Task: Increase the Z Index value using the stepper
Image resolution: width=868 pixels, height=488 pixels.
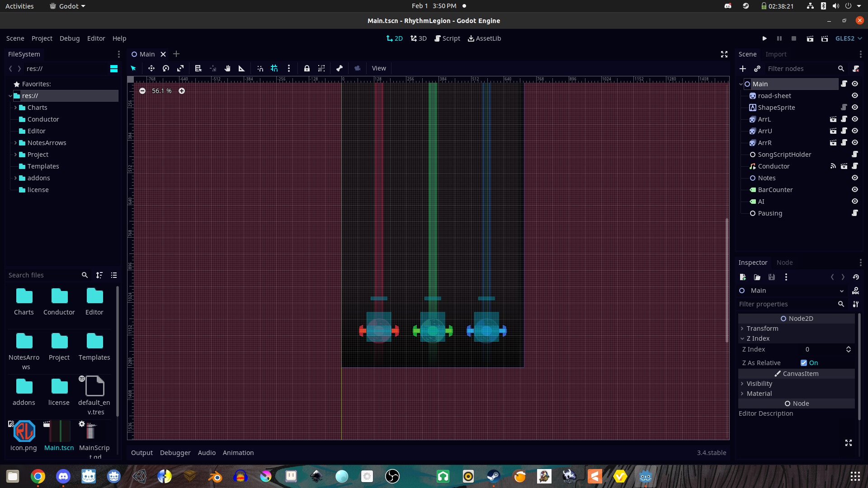Action: click(x=848, y=347)
